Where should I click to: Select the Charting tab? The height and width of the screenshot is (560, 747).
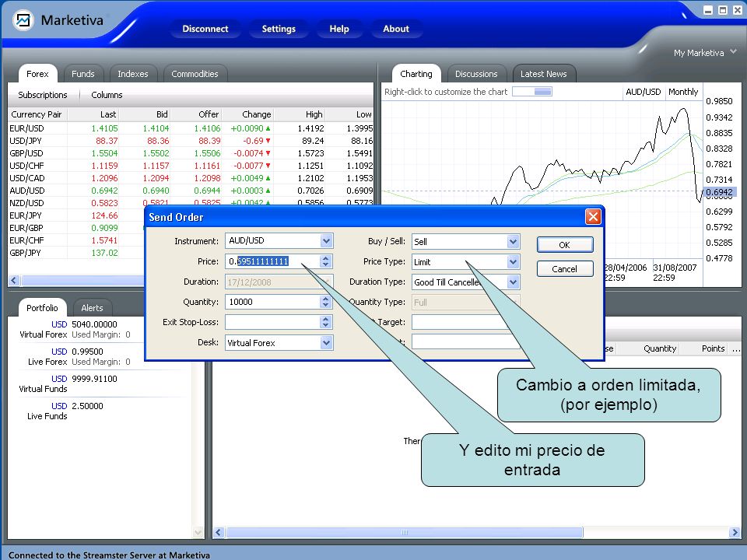(416, 74)
